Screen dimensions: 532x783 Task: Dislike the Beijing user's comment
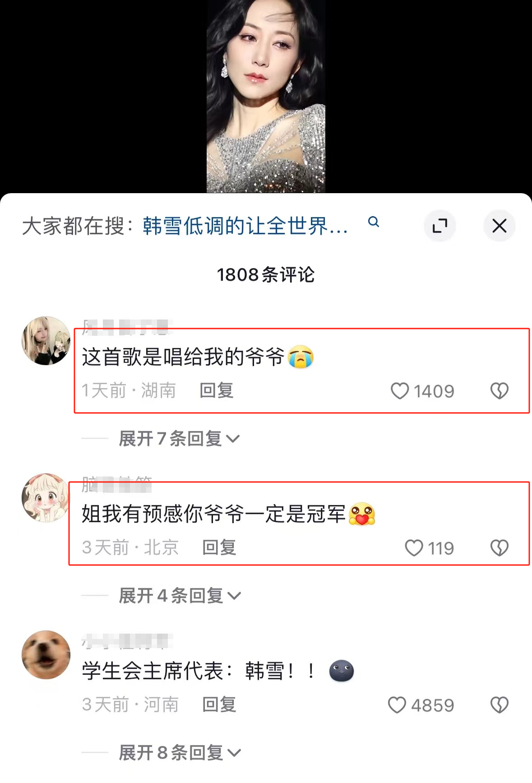coord(500,548)
